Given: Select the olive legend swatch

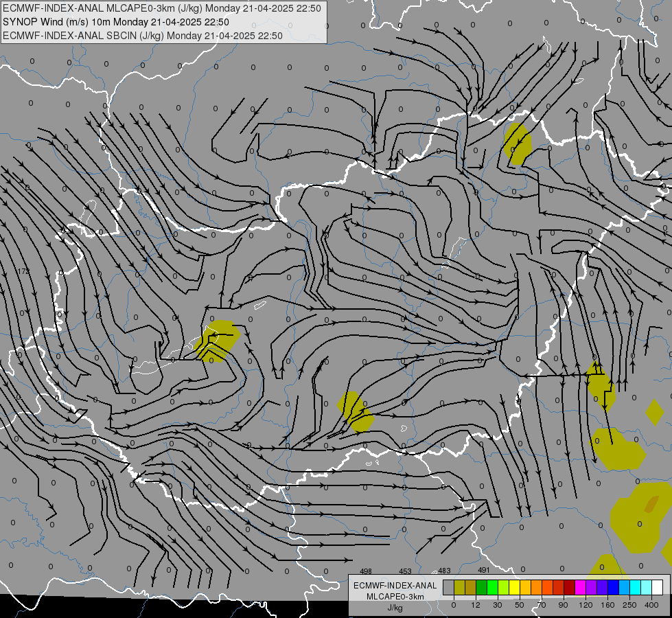Looking at the screenshot, I should pyautogui.click(x=459, y=587).
